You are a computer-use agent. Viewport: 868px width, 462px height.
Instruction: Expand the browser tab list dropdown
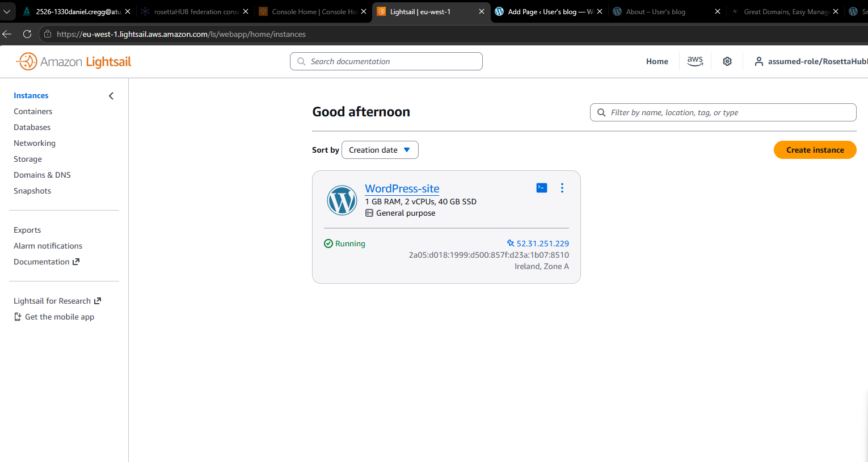[x=7, y=11]
